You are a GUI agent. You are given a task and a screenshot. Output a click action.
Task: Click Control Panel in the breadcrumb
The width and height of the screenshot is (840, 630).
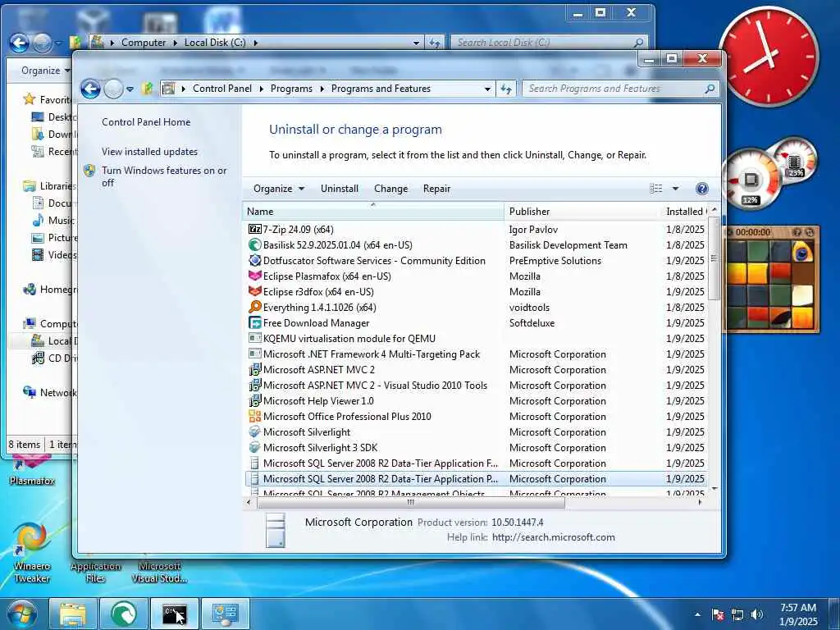click(x=221, y=89)
